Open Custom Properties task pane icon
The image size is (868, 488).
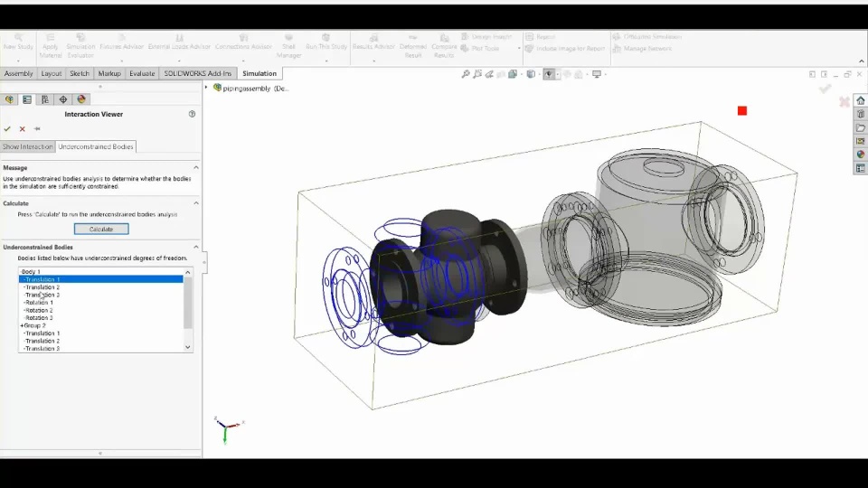tap(860, 168)
